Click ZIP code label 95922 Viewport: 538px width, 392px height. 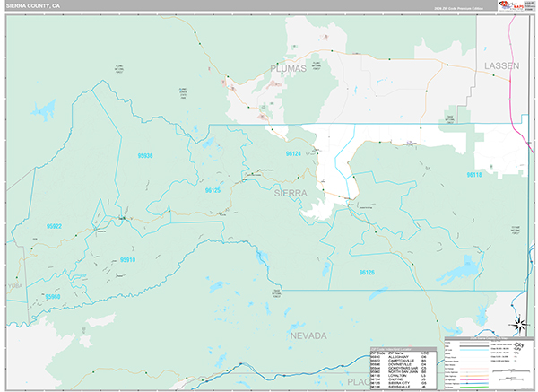tap(54, 226)
